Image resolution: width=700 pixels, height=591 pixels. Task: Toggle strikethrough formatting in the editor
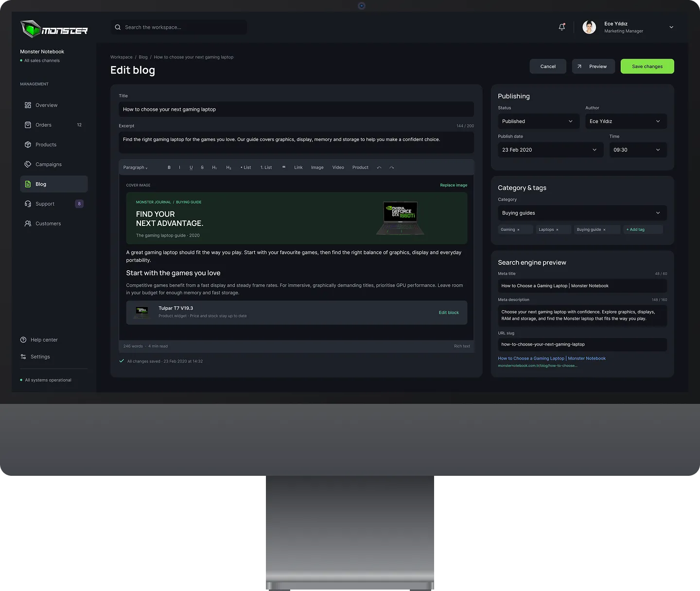click(202, 168)
